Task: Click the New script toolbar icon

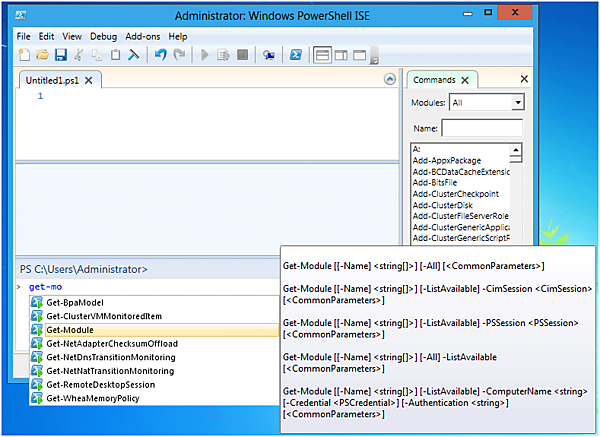Action: pyautogui.click(x=24, y=55)
